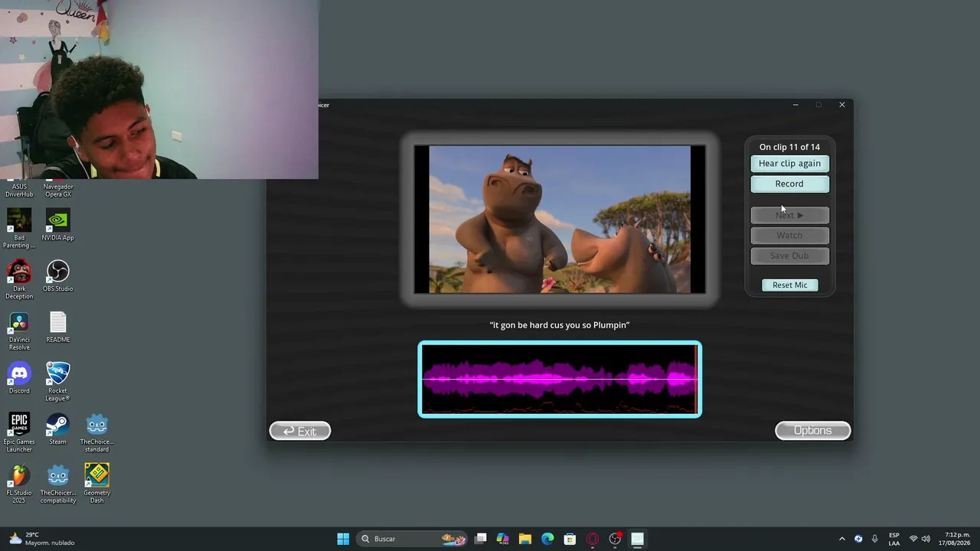
Task: Open TheChoicer standard desktop shortcut
Action: point(96,432)
